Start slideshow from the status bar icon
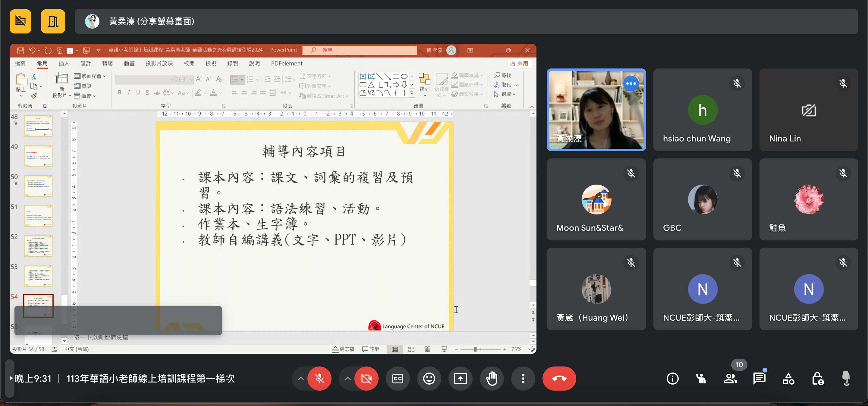The image size is (868, 406). [x=444, y=349]
